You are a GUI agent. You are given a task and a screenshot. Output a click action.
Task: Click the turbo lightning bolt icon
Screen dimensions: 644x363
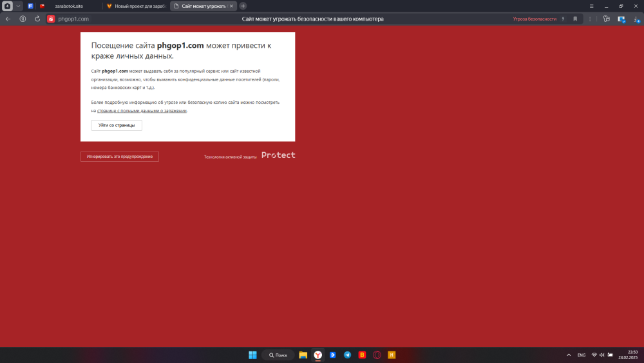pyautogui.click(x=563, y=19)
